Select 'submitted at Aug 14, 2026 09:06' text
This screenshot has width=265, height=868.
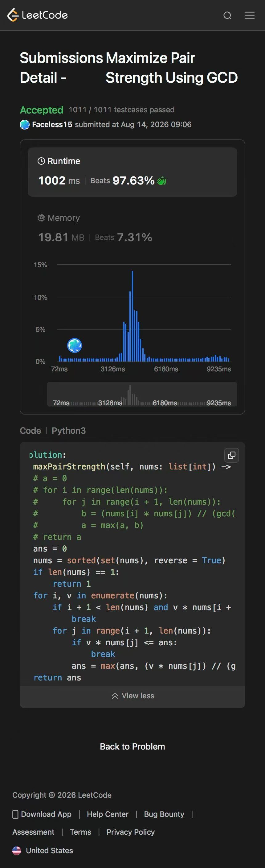point(133,125)
